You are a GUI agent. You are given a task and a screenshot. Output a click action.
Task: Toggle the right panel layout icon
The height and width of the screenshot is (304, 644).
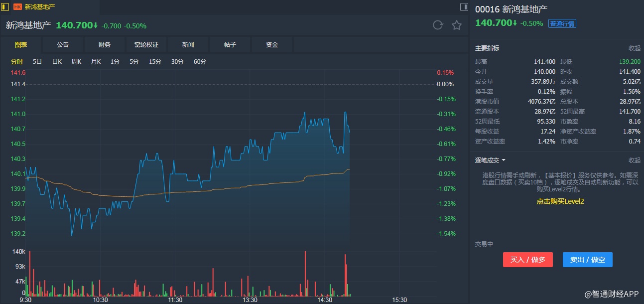coord(464,7)
